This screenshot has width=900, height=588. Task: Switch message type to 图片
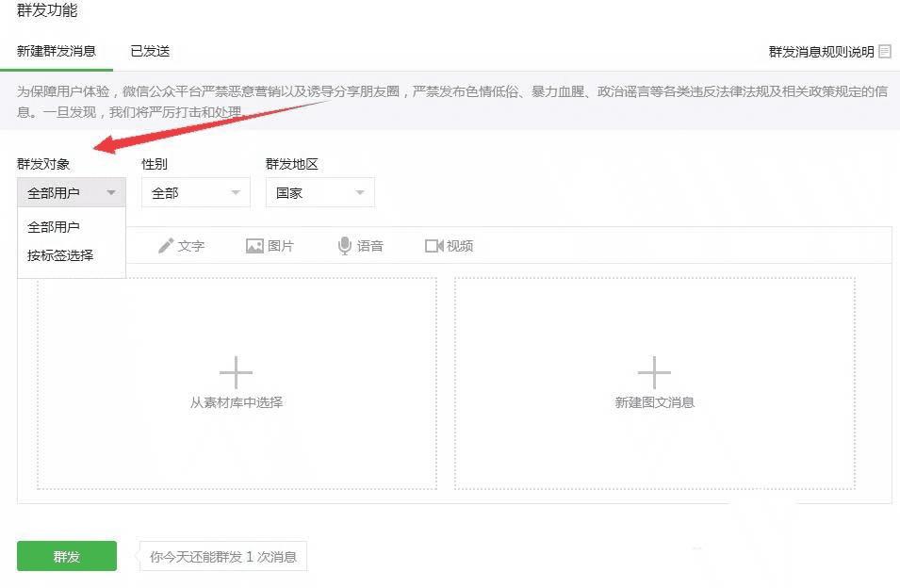pyautogui.click(x=270, y=246)
